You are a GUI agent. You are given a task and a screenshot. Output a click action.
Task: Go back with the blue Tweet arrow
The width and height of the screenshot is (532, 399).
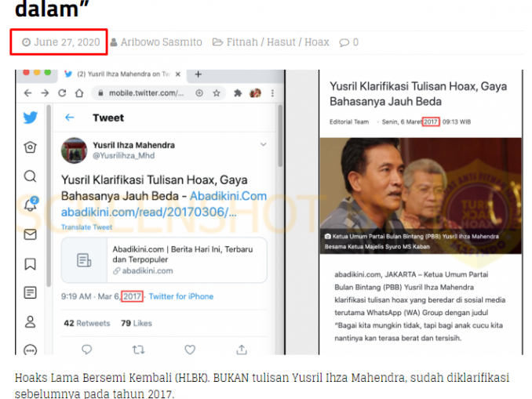pos(70,118)
